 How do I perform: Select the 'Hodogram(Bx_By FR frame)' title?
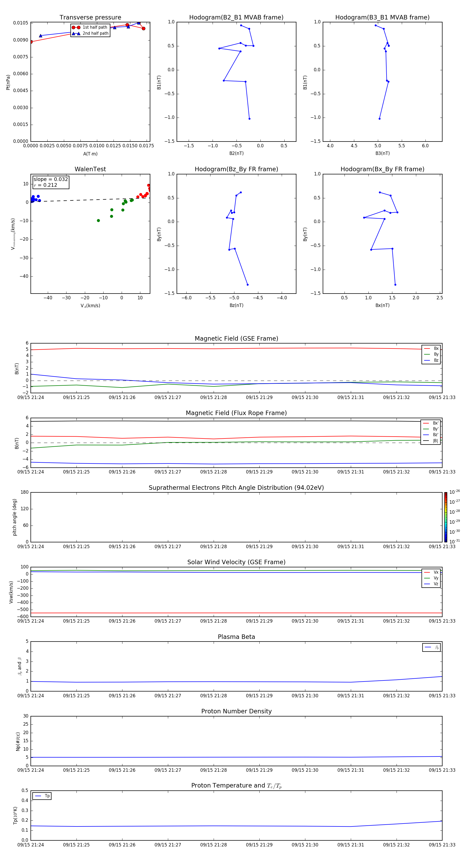click(x=382, y=169)
